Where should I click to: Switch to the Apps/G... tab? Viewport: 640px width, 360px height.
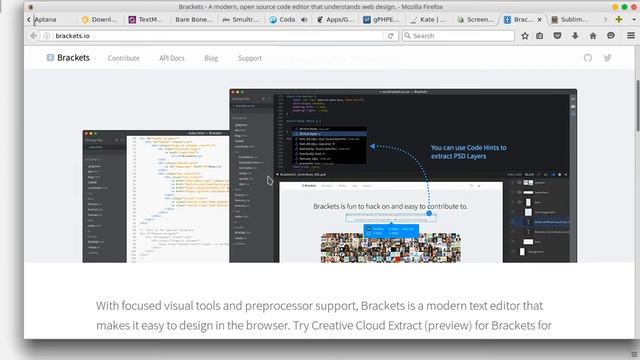(x=336, y=20)
